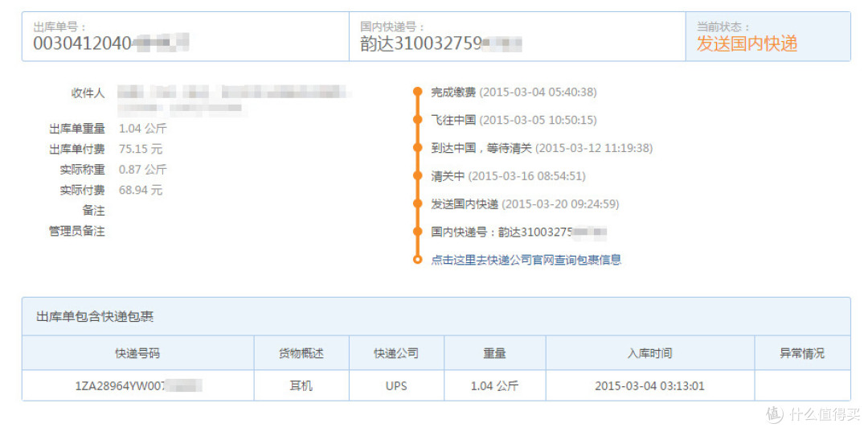Image resolution: width=868 pixels, height=432 pixels.
Task: Select domestic tracking number 韵达310032759
Action: click(x=441, y=43)
